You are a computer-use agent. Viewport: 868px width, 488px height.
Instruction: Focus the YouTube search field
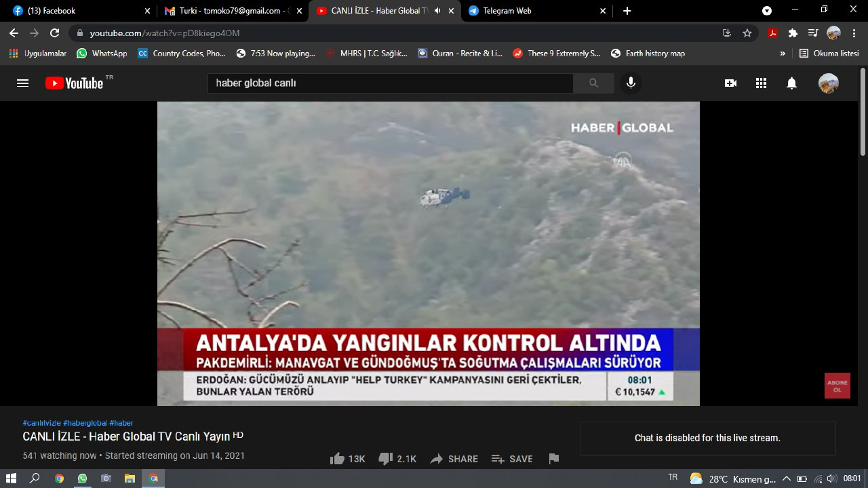[391, 83]
